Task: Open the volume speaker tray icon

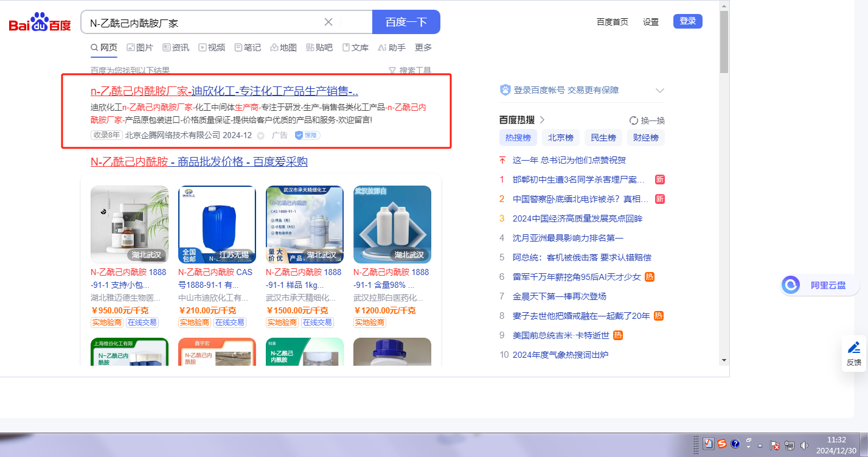Action: point(805,445)
